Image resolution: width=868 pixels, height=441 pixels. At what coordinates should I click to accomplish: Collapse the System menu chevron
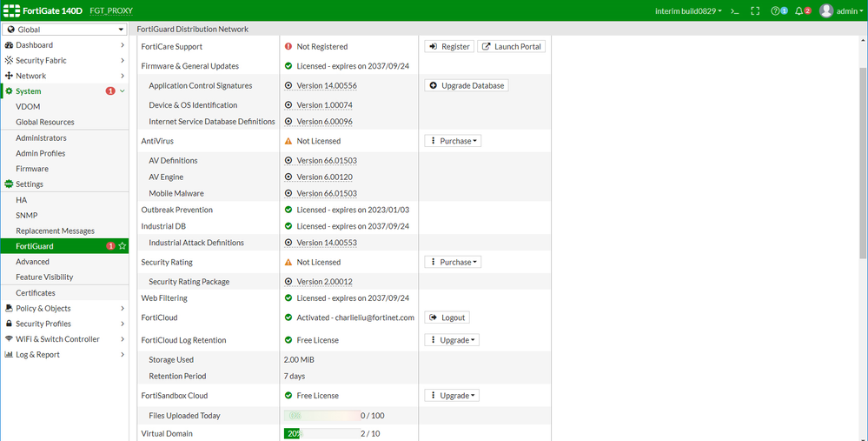(x=123, y=90)
